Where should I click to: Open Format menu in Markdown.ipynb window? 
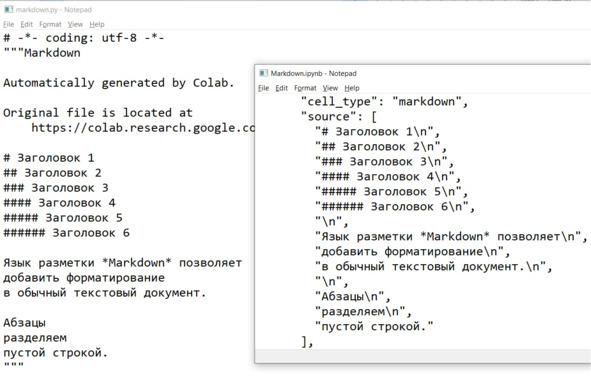[x=305, y=88]
